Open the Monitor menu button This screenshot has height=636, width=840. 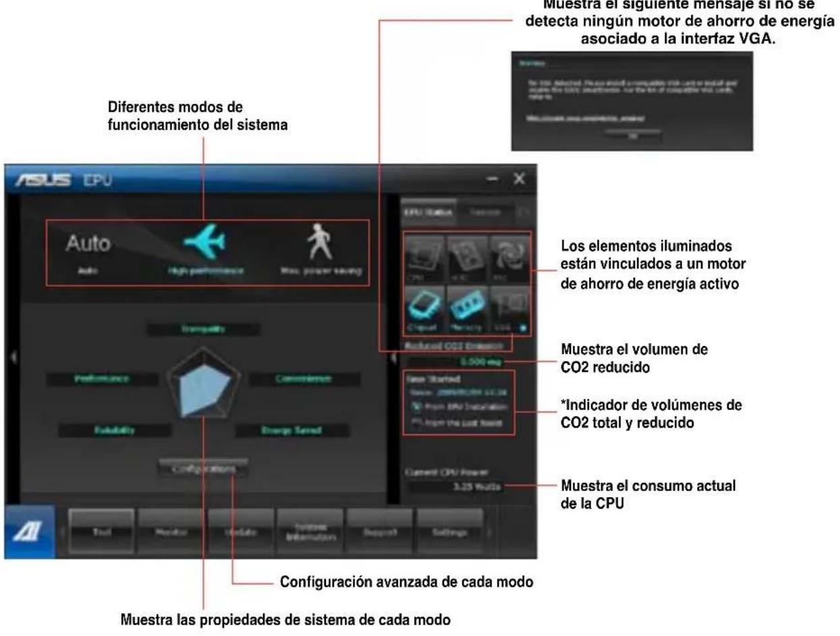pos(171,531)
